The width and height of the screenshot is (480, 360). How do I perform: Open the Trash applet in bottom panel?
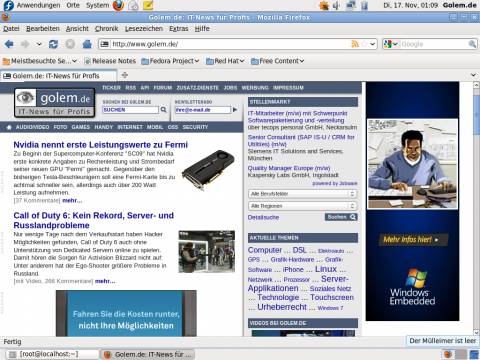[x=474, y=354]
